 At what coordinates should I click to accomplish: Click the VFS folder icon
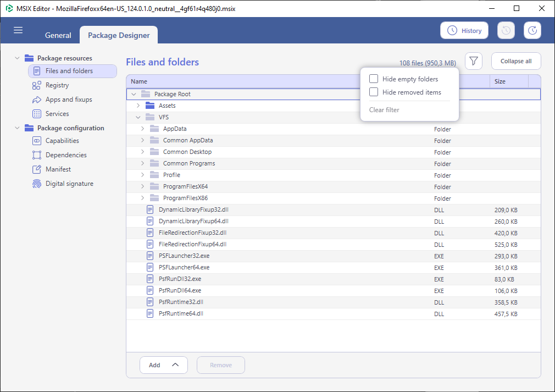150,117
